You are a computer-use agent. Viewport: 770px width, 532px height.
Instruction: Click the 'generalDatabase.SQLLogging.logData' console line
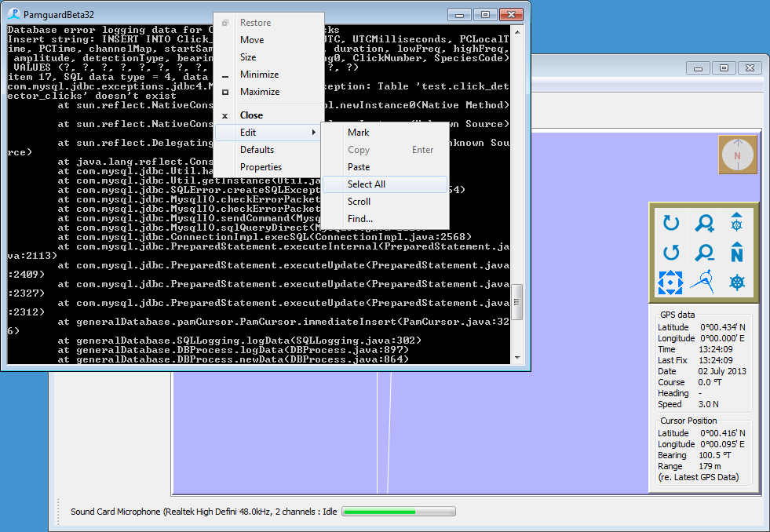pos(239,341)
